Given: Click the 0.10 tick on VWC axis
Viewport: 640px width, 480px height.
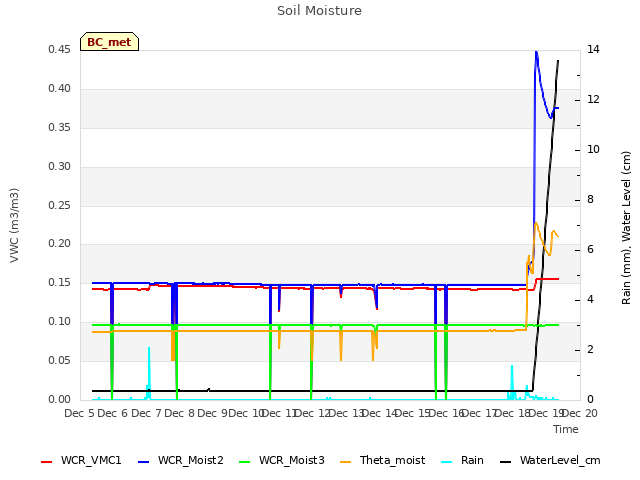Looking at the screenshot, I should point(59,322).
